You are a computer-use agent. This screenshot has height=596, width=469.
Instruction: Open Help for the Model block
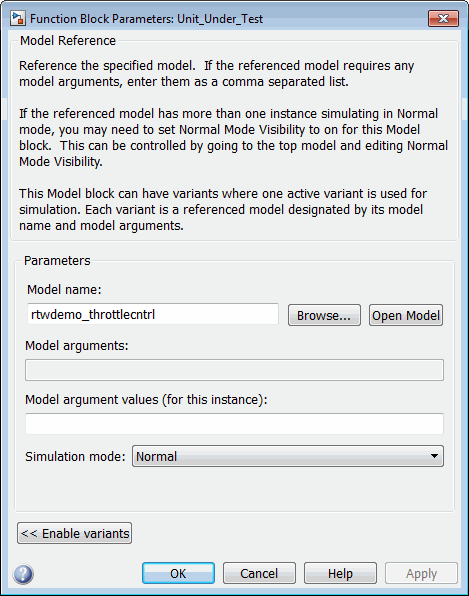(x=340, y=573)
